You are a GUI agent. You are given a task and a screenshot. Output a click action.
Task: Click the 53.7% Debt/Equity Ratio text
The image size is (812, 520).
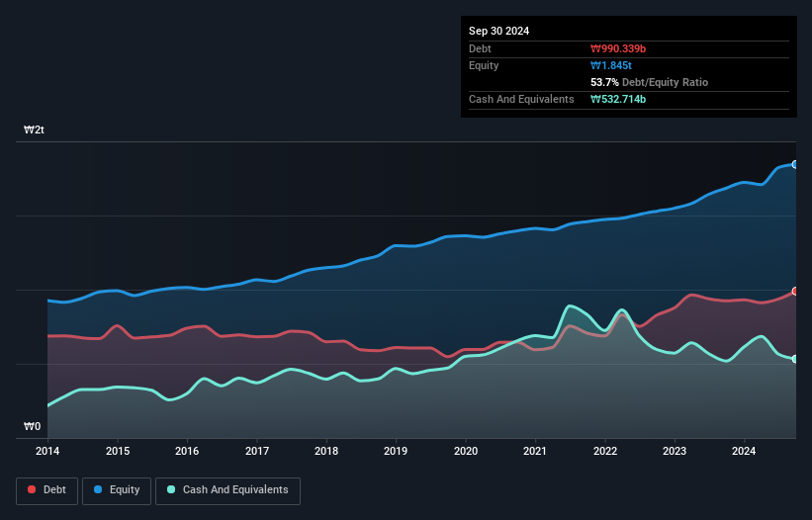650,82
